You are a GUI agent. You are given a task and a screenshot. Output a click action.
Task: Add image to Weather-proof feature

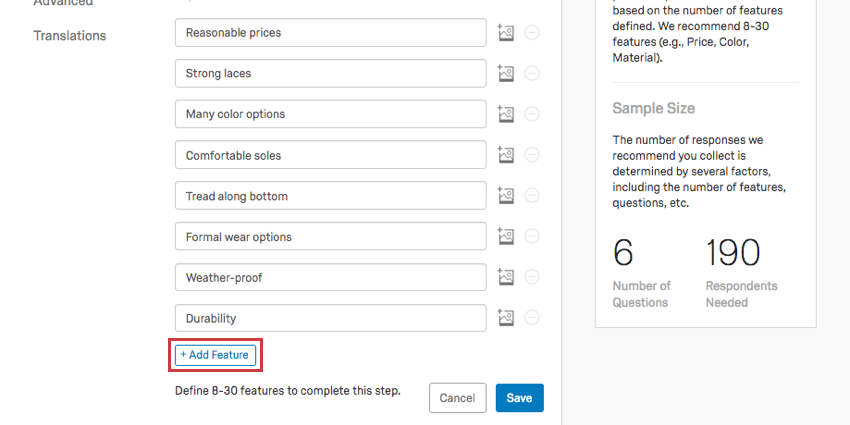[x=506, y=278]
